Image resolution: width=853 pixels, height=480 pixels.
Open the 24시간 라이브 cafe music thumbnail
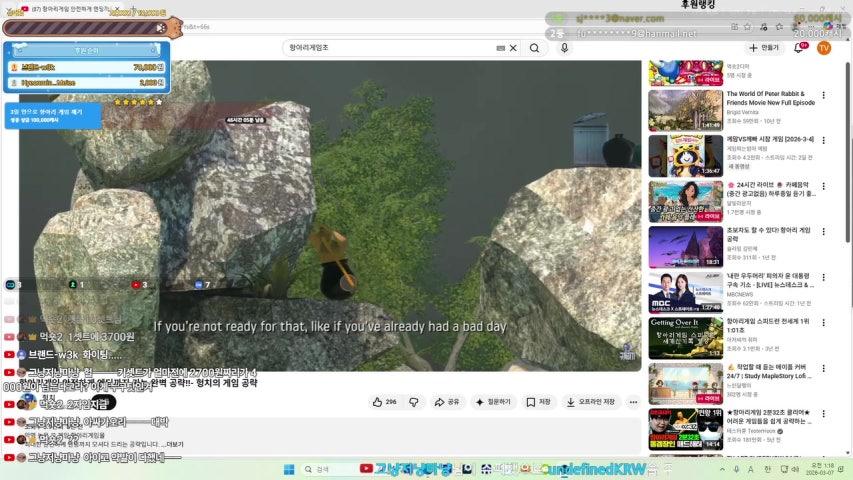click(x=685, y=201)
